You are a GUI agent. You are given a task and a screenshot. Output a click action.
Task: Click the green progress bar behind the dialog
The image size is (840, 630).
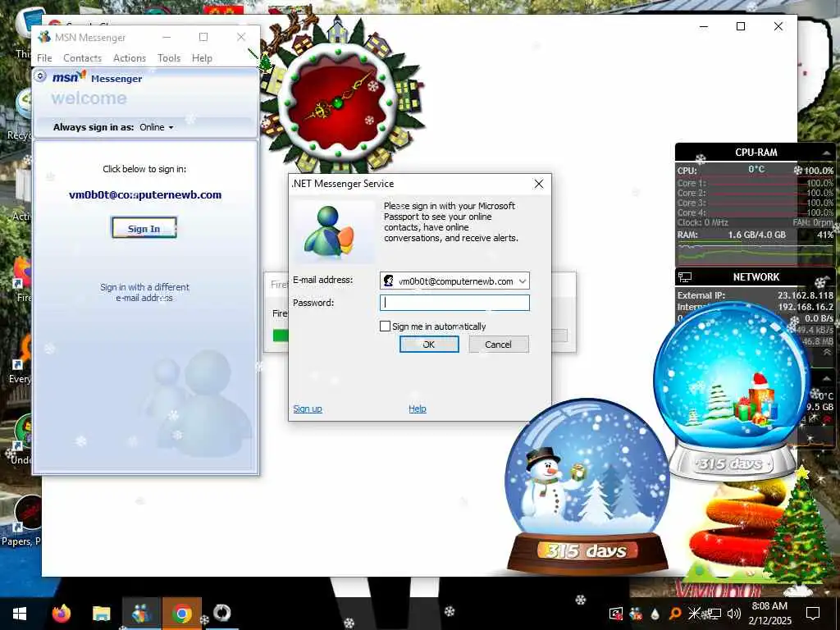(281, 336)
